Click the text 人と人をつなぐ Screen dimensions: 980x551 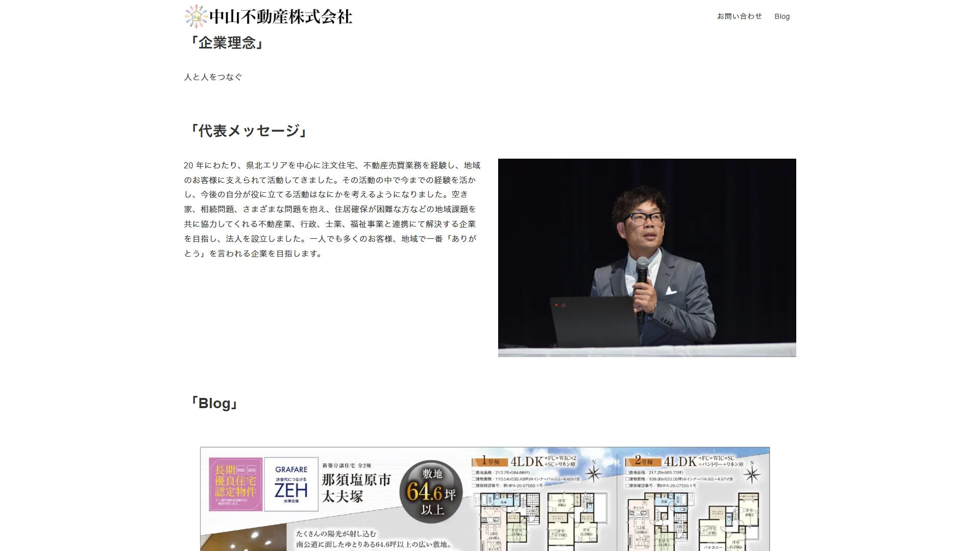[x=213, y=77]
